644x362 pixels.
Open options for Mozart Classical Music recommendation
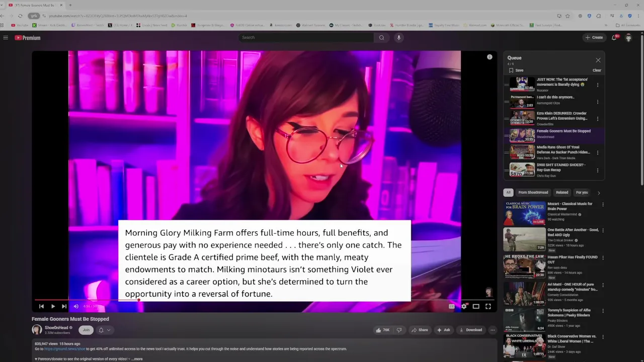coord(603,205)
